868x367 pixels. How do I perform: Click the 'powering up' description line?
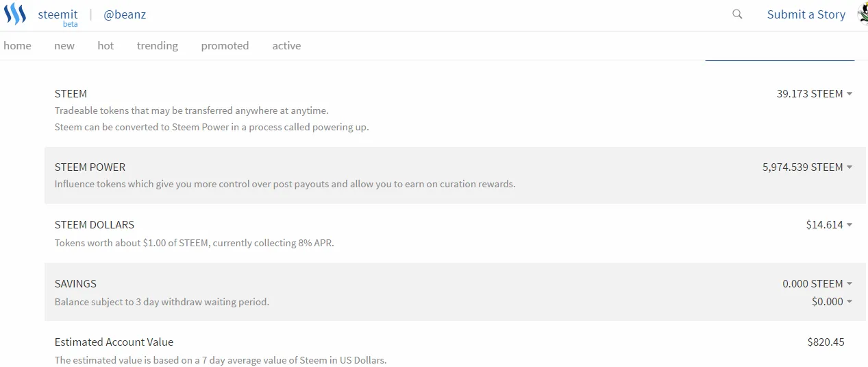(x=212, y=128)
